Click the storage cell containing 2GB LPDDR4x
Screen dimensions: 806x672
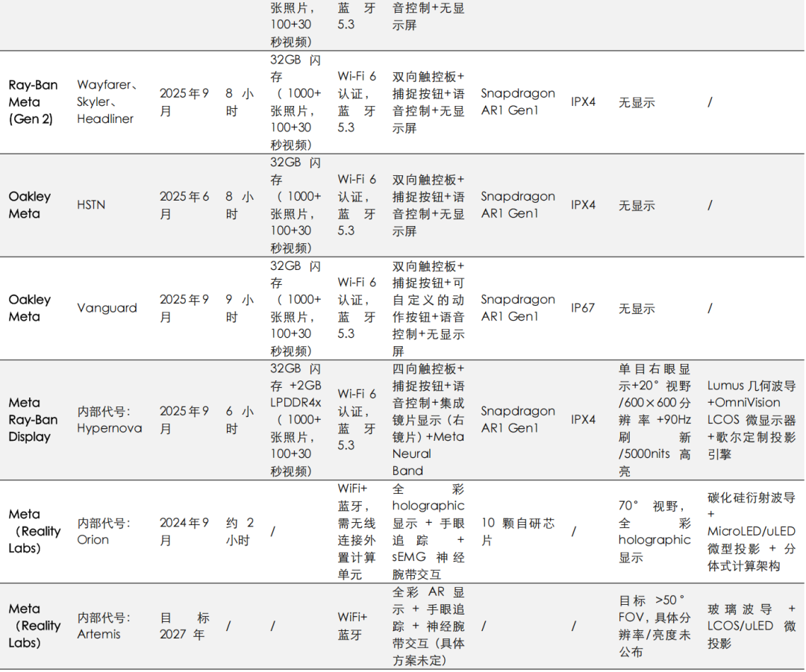click(296, 420)
